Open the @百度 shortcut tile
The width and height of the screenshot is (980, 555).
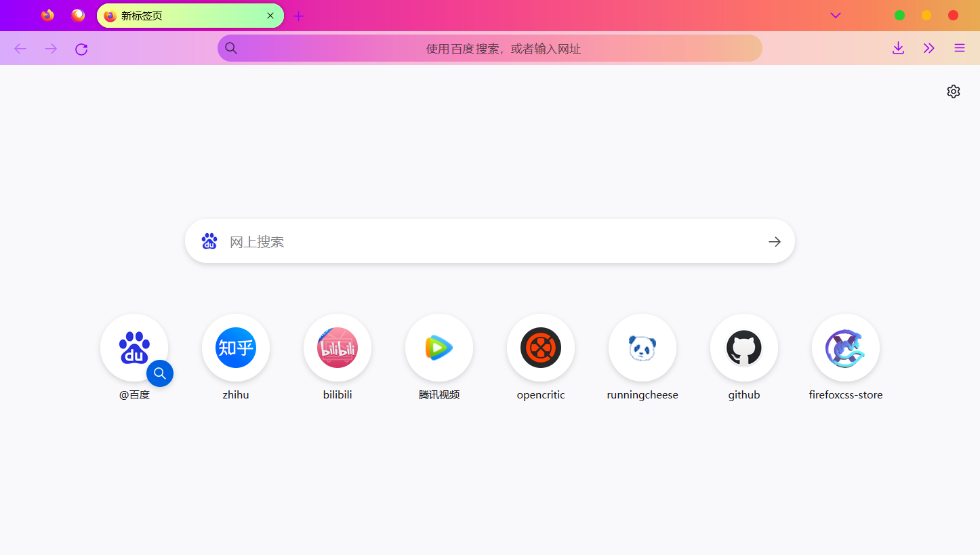pos(134,348)
